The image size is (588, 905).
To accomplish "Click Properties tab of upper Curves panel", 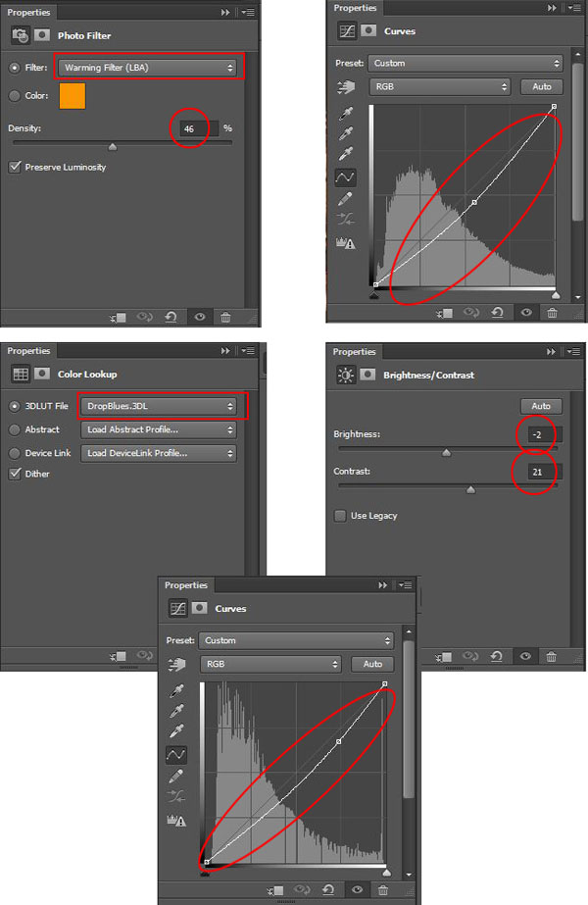I will (356, 8).
